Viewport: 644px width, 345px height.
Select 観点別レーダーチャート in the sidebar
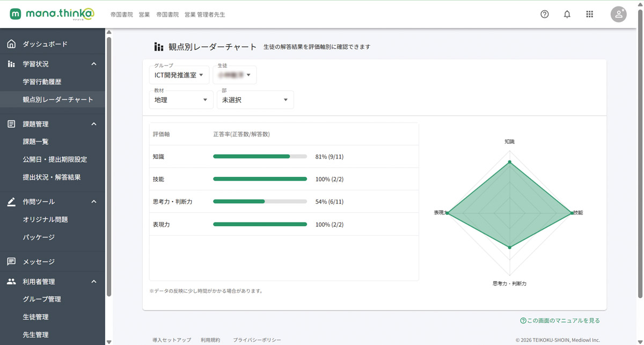point(58,99)
